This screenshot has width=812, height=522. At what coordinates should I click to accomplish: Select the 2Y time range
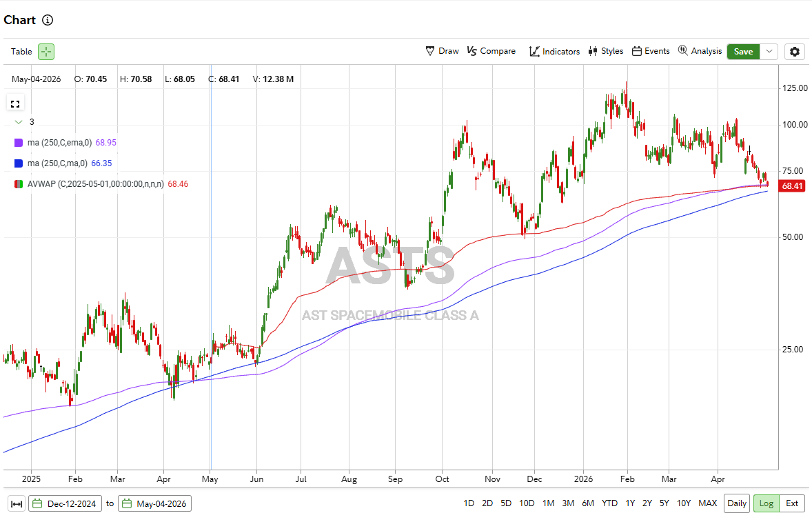point(647,503)
